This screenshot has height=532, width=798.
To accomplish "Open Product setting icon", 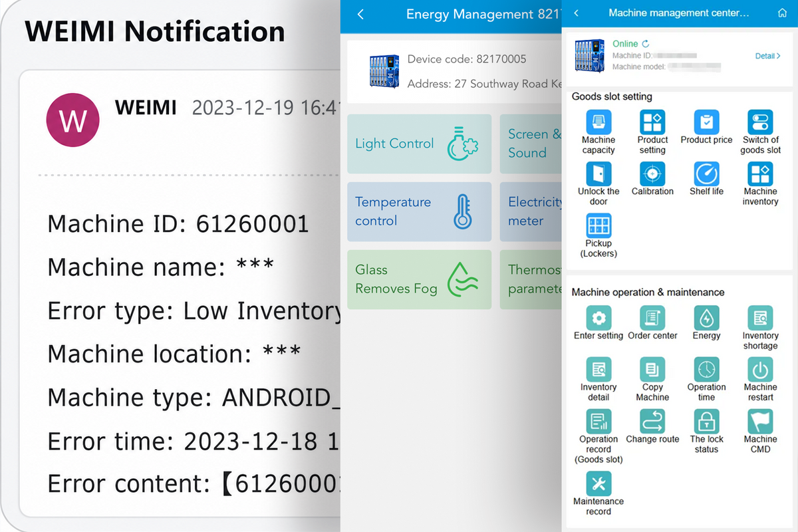I will point(652,122).
